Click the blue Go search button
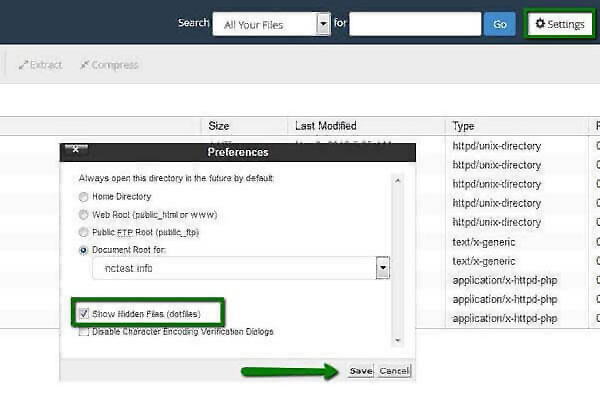The height and width of the screenshot is (395, 600). coord(500,24)
